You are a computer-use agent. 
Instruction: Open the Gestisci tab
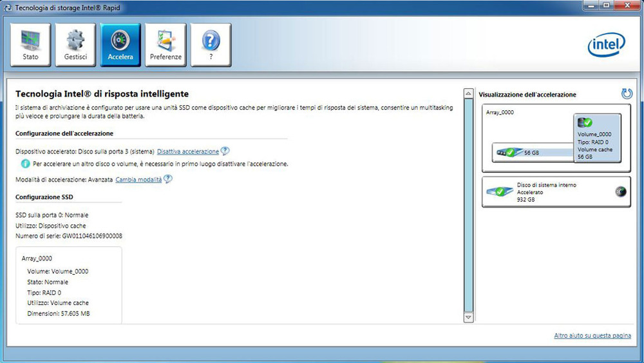click(x=75, y=44)
